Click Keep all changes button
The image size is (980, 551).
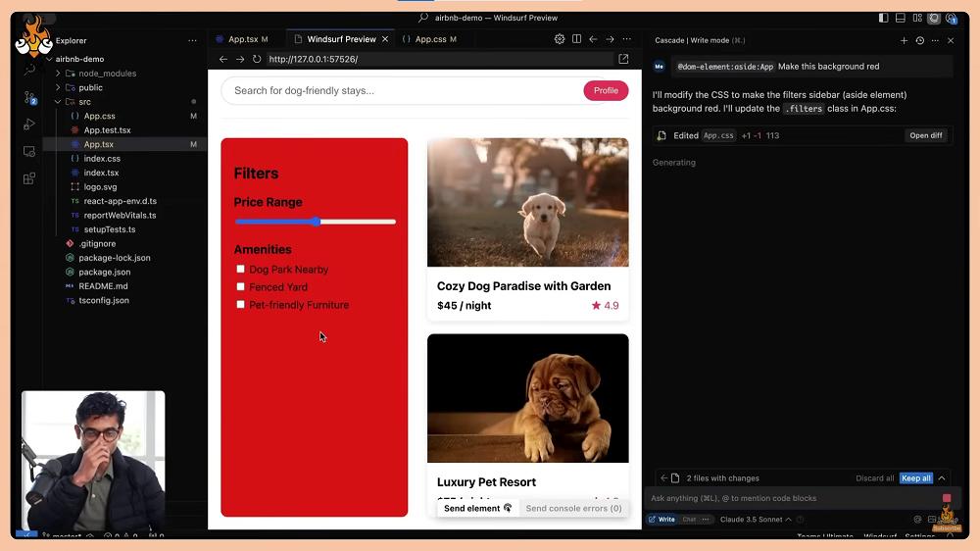tap(916, 478)
